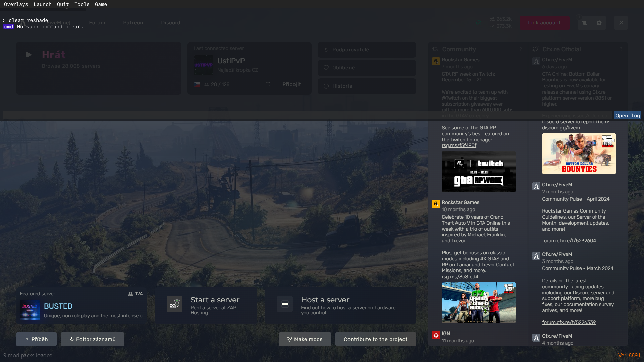Click the Host a server rack icon
The height and width of the screenshot is (362, 644).
285,304
